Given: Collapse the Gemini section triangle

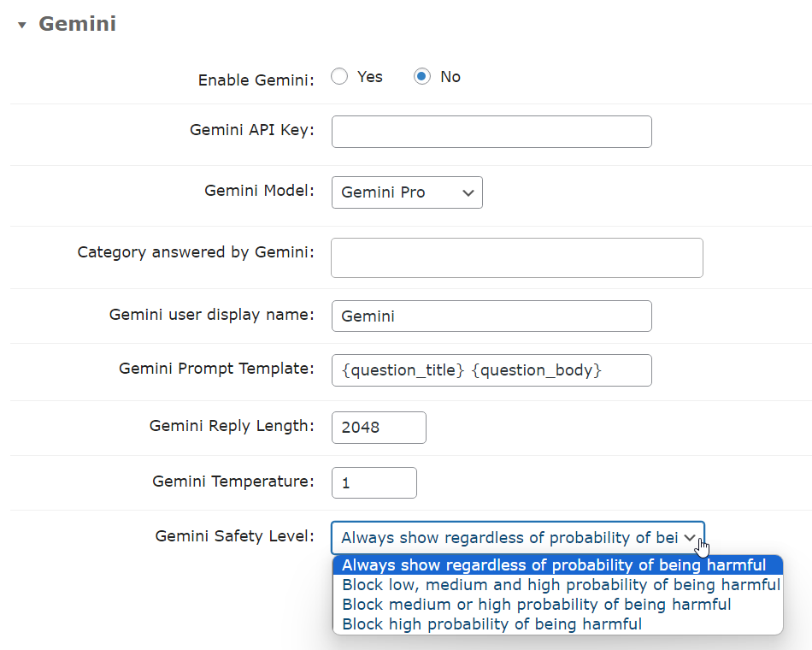Looking at the screenshot, I should pos(21,25).
